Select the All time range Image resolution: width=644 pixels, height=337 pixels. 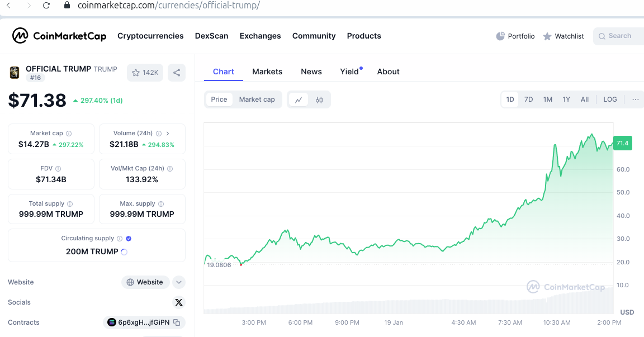pos(585,99)
